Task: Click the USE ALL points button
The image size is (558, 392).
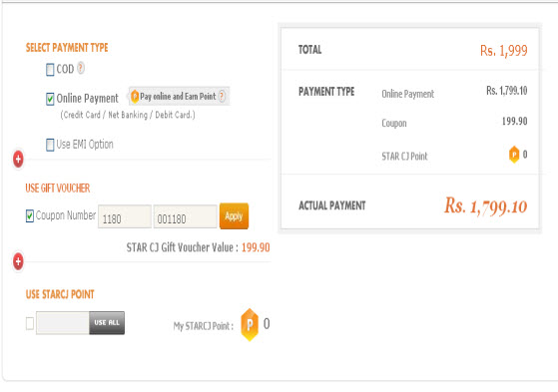Action: pos(107,322)
